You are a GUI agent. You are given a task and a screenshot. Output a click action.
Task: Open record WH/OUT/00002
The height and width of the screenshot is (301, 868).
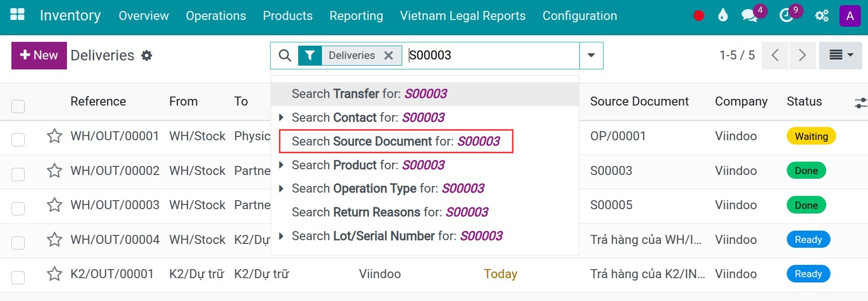(x=115, y=171)
